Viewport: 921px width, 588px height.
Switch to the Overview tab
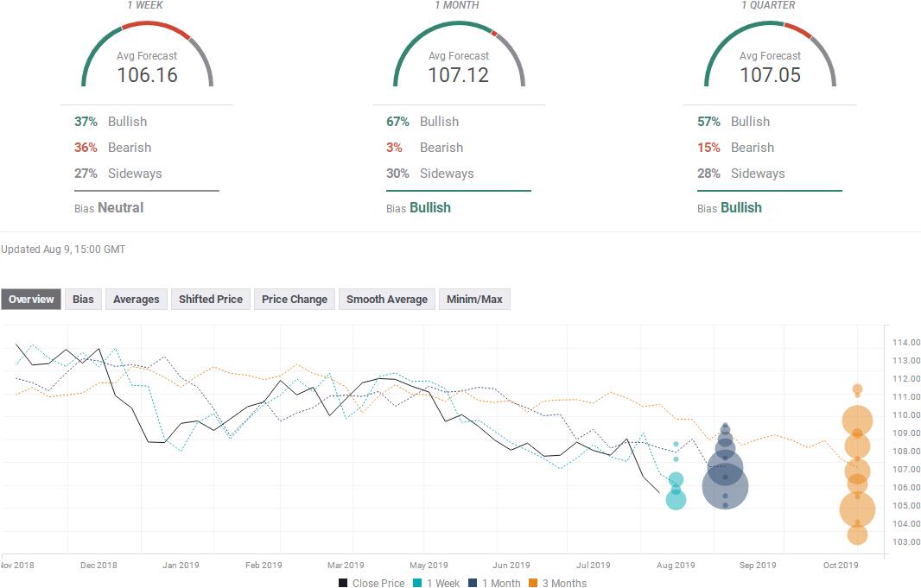(x=31, y=300)
